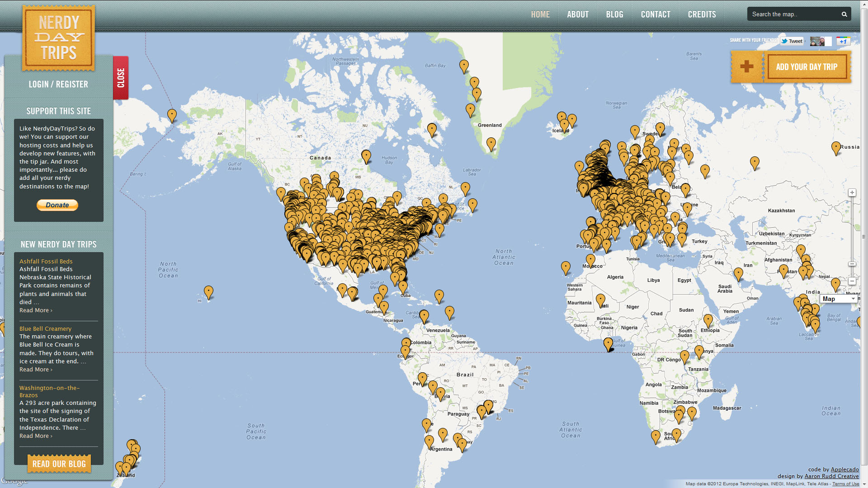Open the Ashfall Fossil Beds trip title
This screenshot has height=488, width=868.
coord(46,261)
